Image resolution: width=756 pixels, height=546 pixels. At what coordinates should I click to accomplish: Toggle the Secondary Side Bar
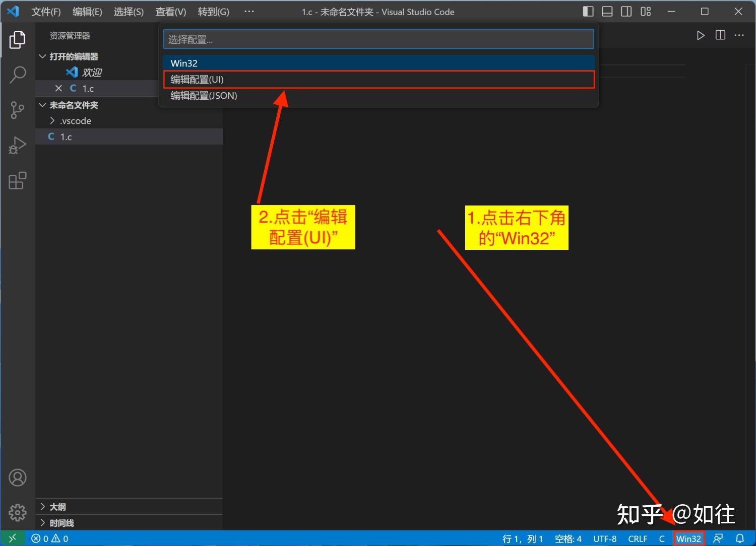tap(626, 11)
